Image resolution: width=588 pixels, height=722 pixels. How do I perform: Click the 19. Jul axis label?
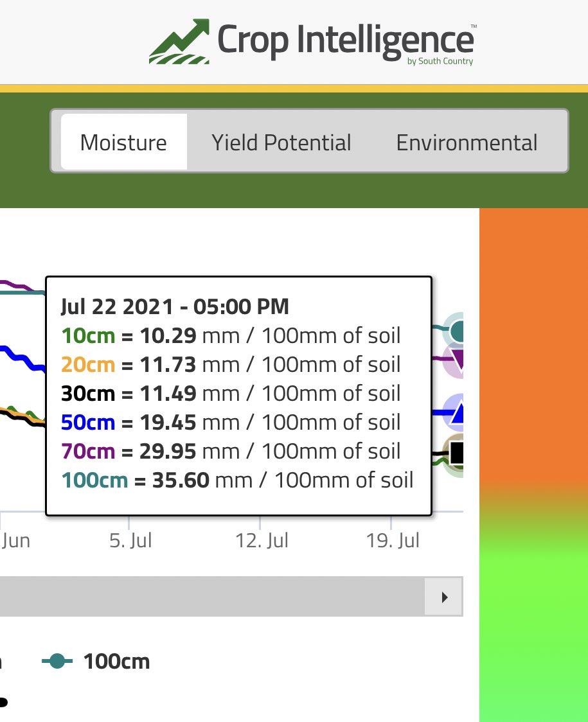[x=393, y=541]
